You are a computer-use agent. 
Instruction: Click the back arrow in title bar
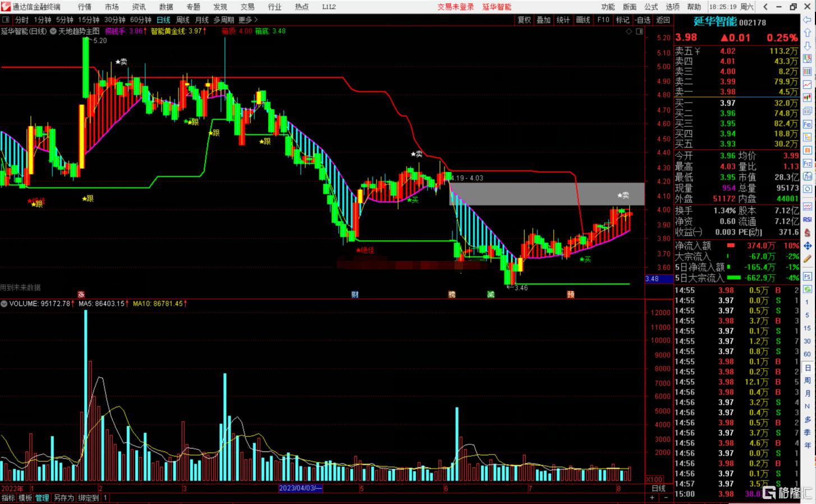pyautogui.click(x=765, y=7)
